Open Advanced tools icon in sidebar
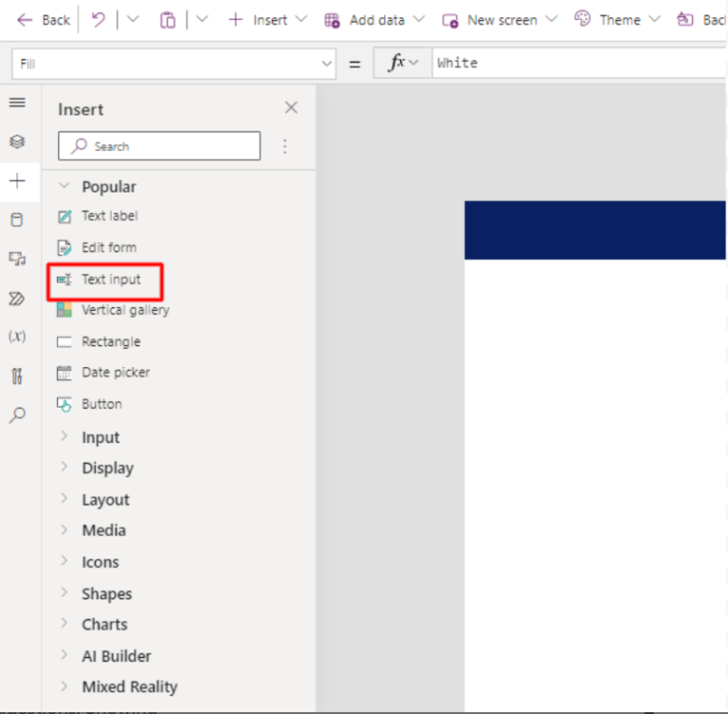728x714 pixels. (x=17, y=375)
